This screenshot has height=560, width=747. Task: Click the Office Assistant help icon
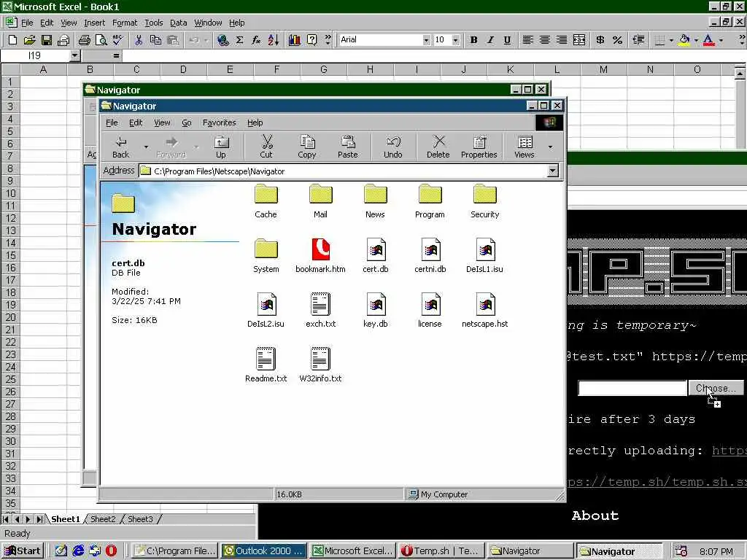point(311,41)
